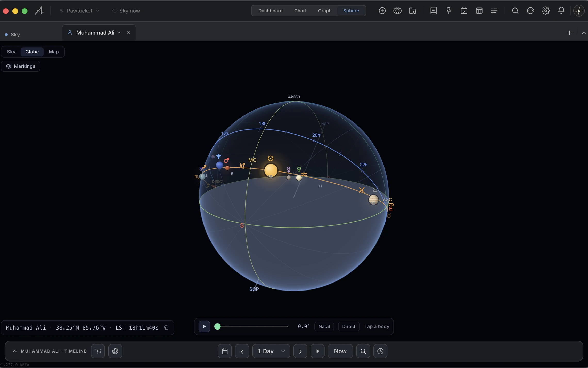The image size is (588, 368).
Task: Click the add new chart plus-circle icon
Action: click(382, 11)
